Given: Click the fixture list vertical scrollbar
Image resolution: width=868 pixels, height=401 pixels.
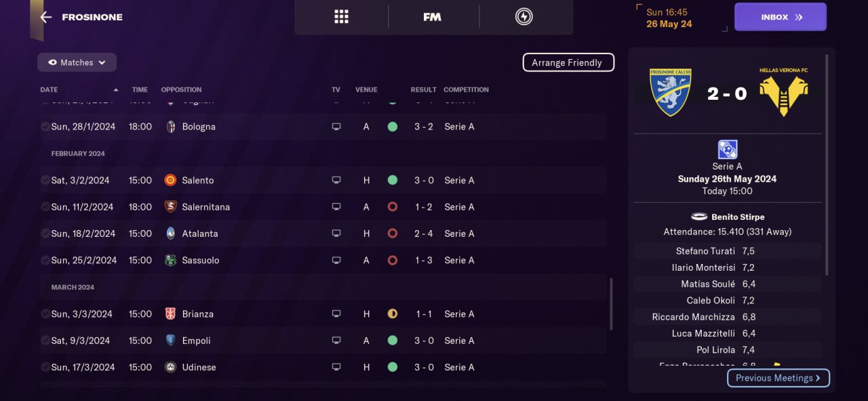Looking at the screenshot, I should pyautogui.click(x=611, y=303).
